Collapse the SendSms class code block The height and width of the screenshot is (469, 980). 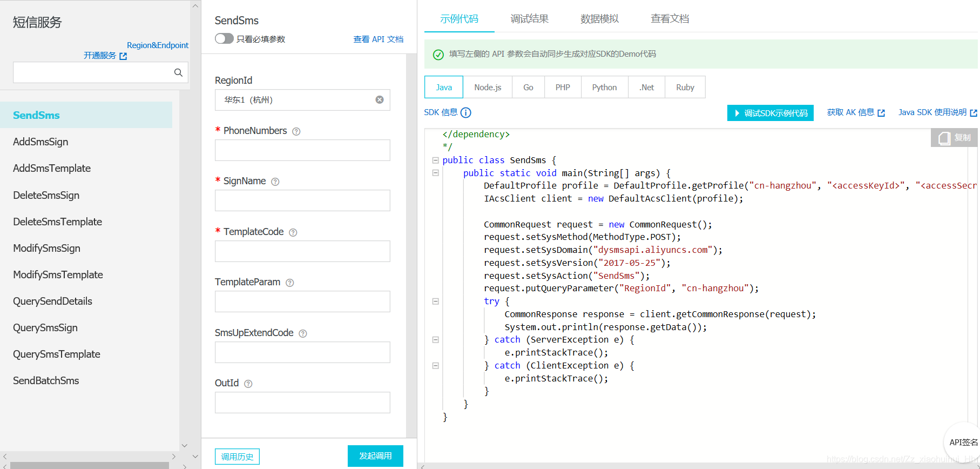click(x=435, y=160)
